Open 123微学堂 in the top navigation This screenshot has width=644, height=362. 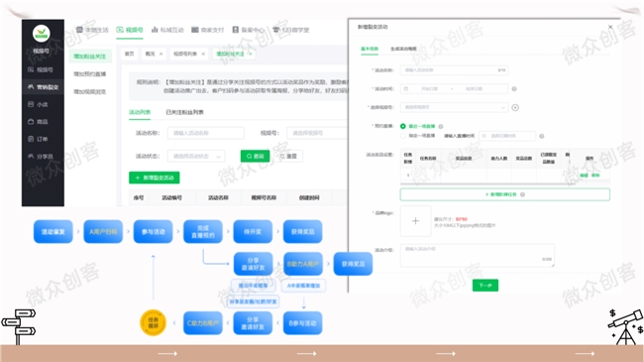[290, 30]
